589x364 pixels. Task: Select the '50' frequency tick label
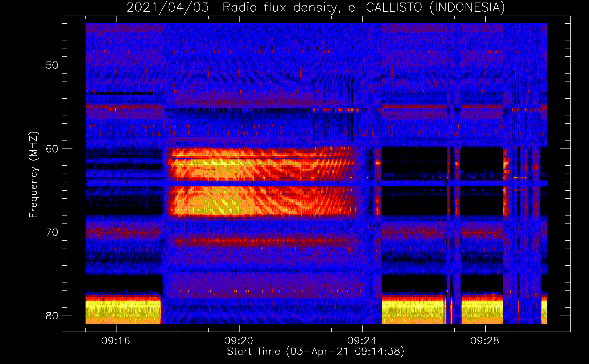tap(52, 65)
